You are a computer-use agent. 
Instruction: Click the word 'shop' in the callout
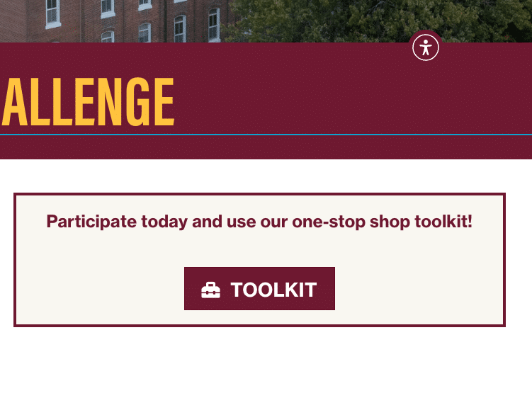389,222
